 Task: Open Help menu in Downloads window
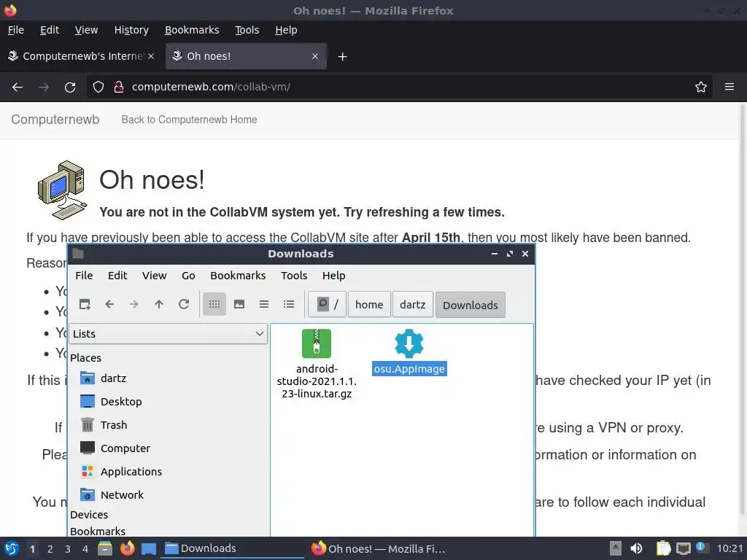tap(333, 275)
